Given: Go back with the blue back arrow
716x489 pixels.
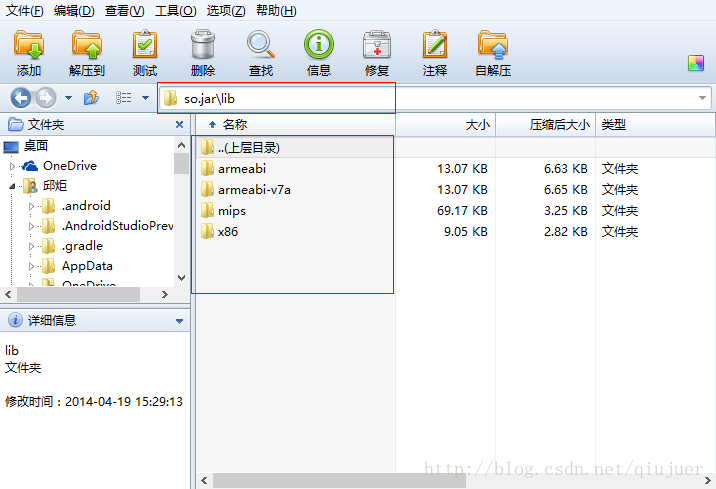Looking at the screenshot, I should coord(21,98).
